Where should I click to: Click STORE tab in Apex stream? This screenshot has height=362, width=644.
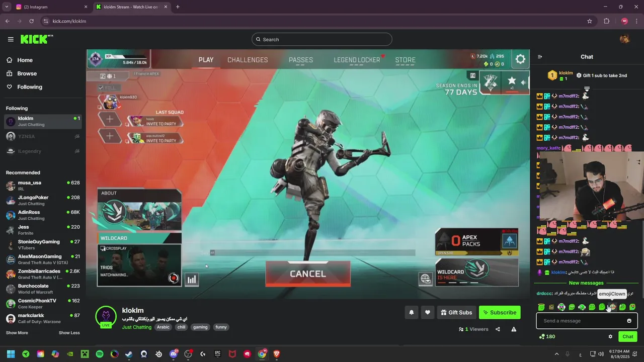pyautogui.click(x=405, y=60)
